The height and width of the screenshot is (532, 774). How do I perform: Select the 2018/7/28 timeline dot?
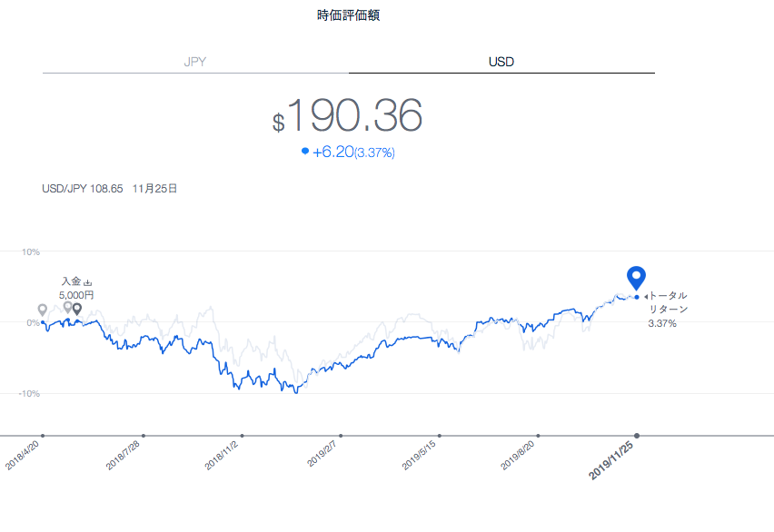point(144,436)
